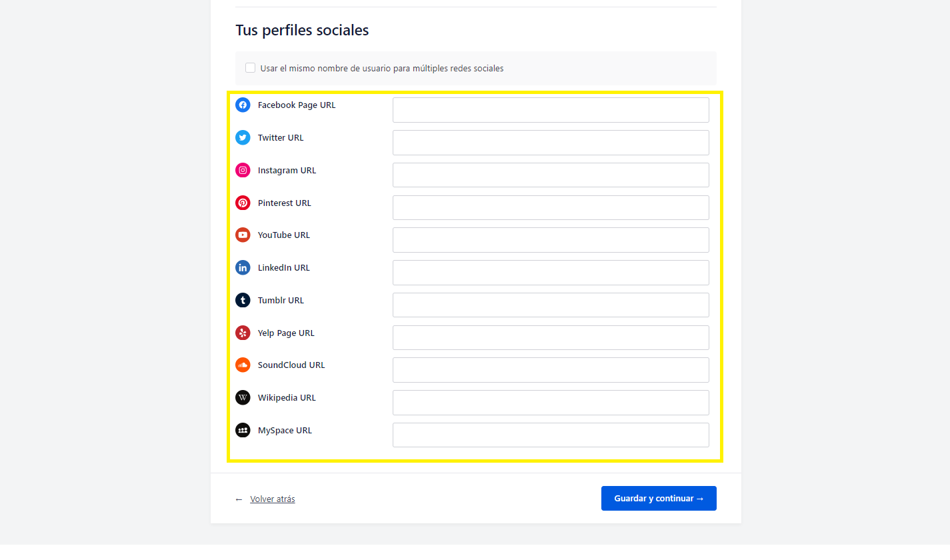This screenshot has height=560, width=950.
Task: Click the Wikipedia W icon
Action: tap(243, 397)
